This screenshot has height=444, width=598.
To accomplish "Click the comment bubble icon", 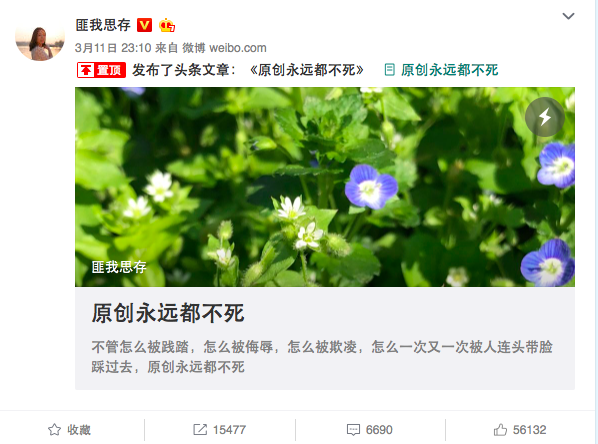I will coord(353,430).
